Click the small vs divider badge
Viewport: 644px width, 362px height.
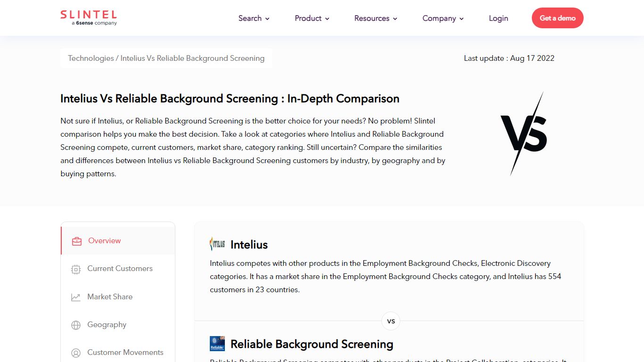391,321
